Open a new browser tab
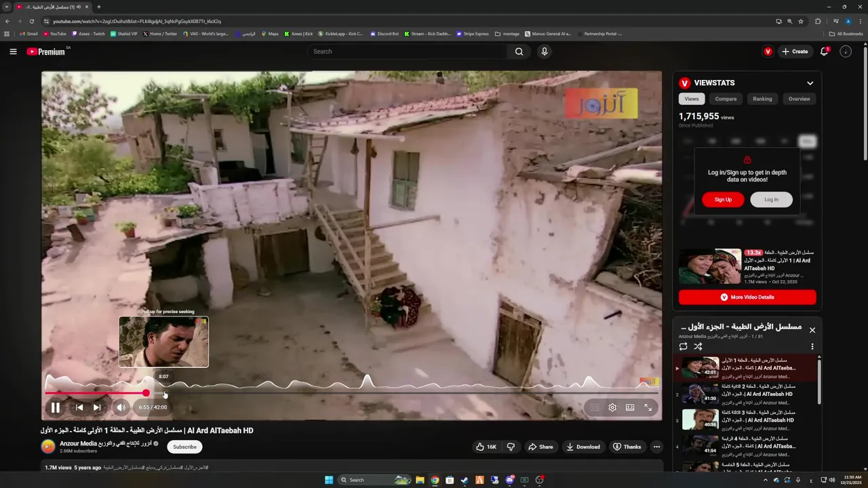Viewport: 868px width, 488px height. point(98,7)
